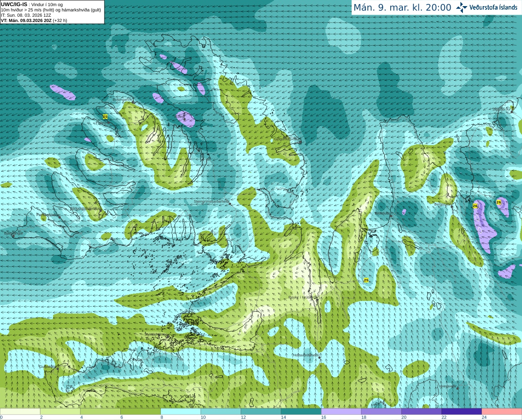
Task: Click the 'UWC/IG-IS' model title text
Action: pyautogui.click(x=14, y=4)
